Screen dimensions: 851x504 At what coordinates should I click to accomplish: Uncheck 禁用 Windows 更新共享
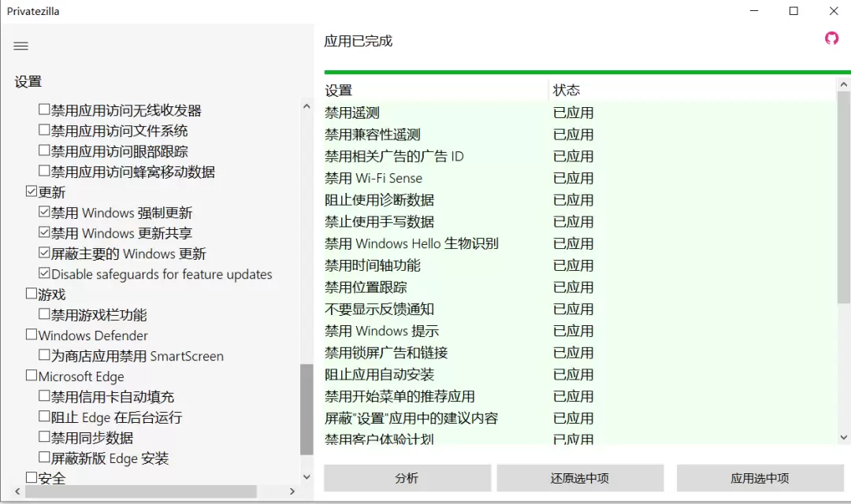[x=44, y=232]
